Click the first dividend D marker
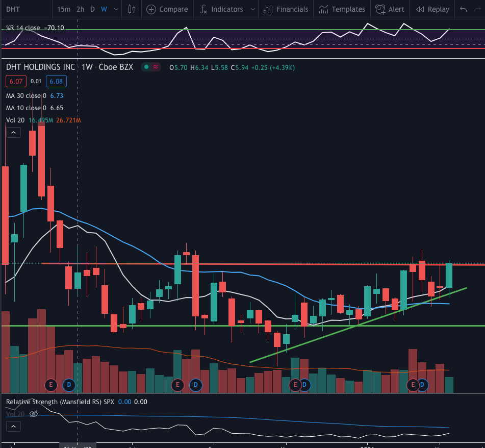Screen dimensions: 485x448 (x=69, y=385)
